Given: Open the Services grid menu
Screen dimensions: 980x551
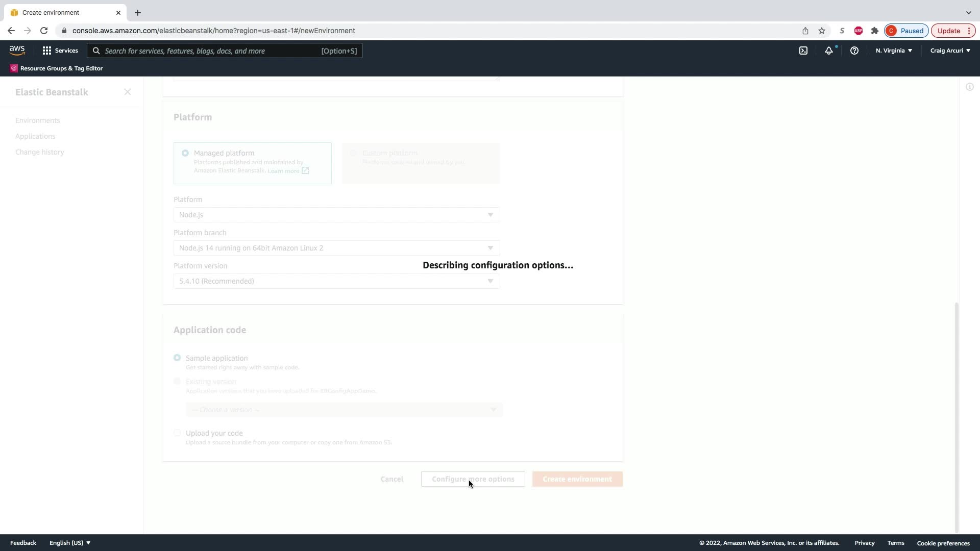Looking at the screenshot, I should click(x=60, y=51).
